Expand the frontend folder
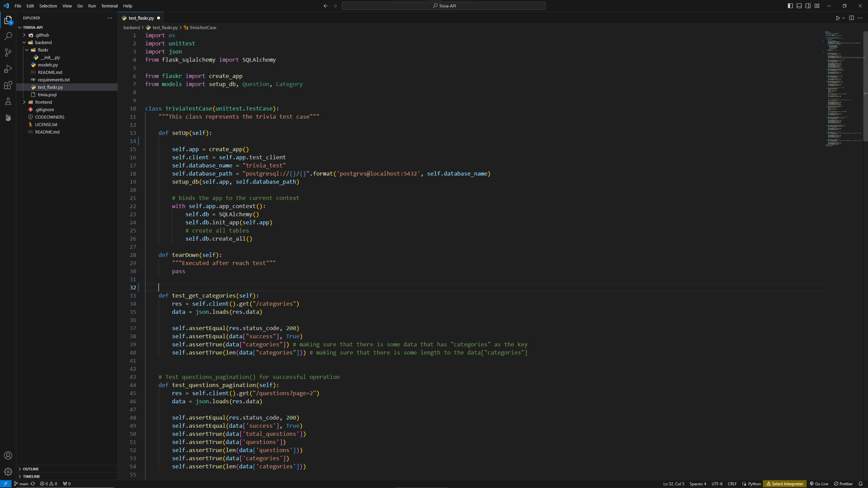 point(43,102)
